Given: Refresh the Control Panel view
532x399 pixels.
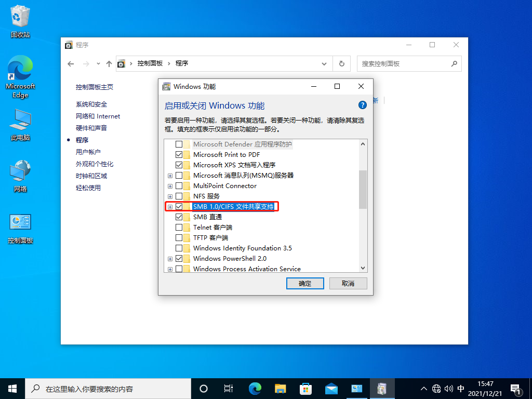Looking at the screenshot, I should pyautogui.click(x=341, y=63).
